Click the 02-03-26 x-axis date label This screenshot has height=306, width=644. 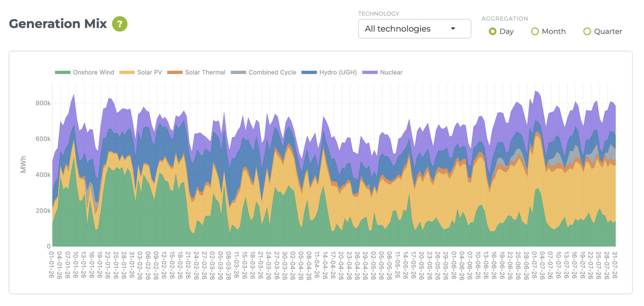click(x=213, y=265)
